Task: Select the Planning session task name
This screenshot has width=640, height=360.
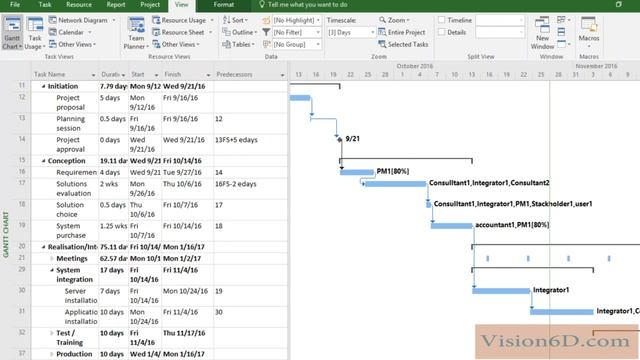Action: [x=70, y=123]
